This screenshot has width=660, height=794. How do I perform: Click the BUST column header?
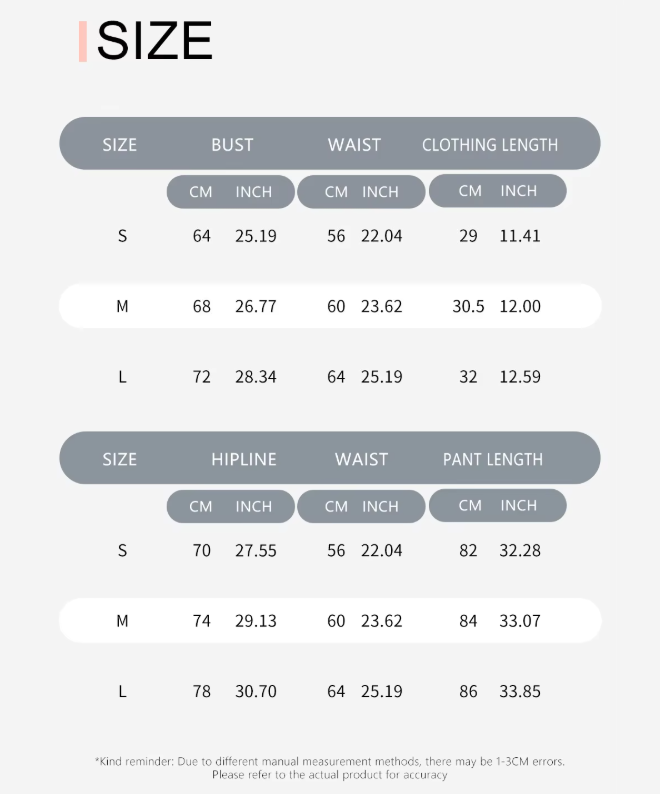pyautogui.click(x=232, y=145)
